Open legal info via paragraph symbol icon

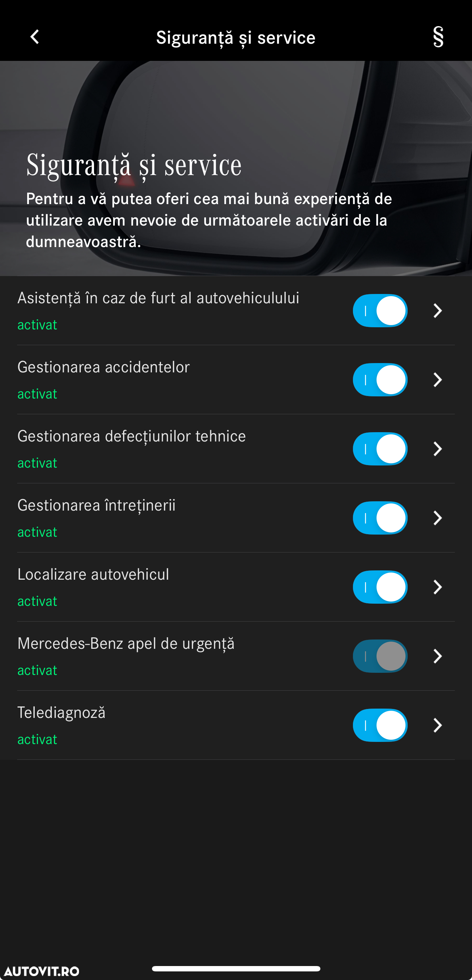438,37
